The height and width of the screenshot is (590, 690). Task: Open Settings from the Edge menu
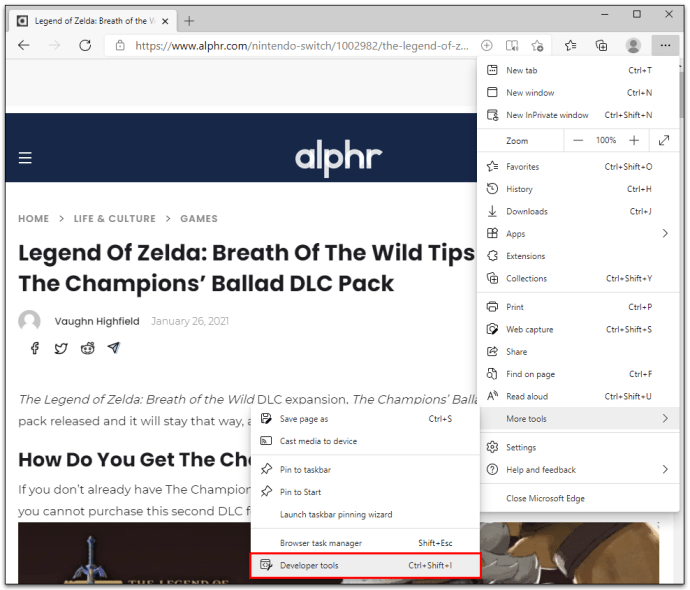tap(578, 447)
